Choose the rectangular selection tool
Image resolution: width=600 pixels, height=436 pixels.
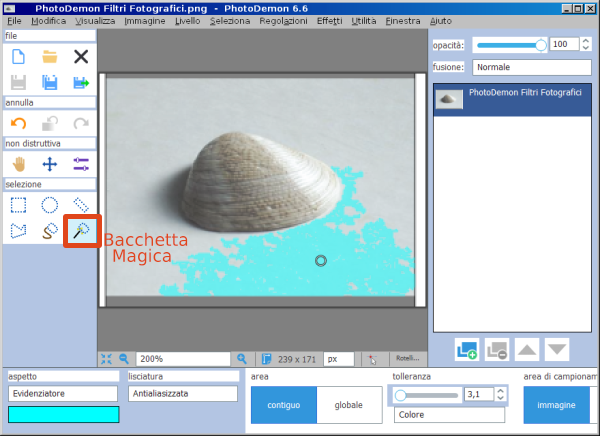pos(18,205)
